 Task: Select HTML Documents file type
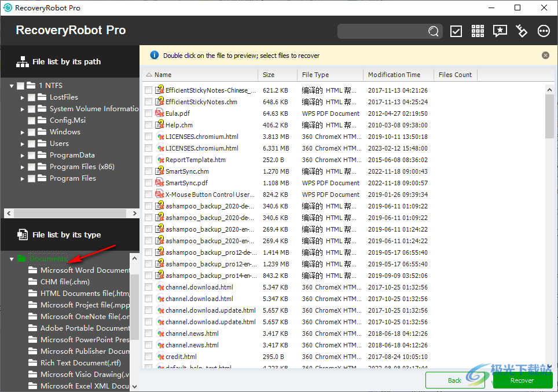click(85, 294)
